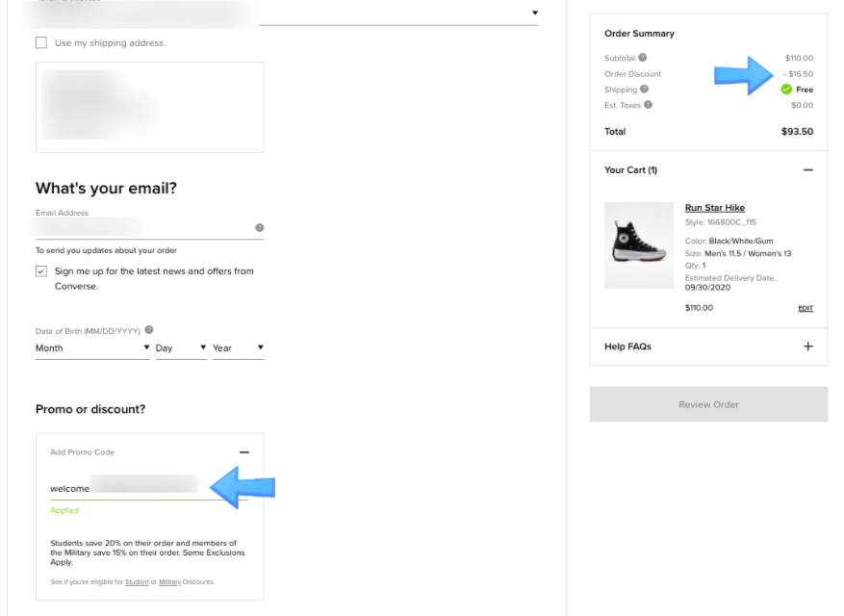Click the Run Star Hike shoe thumbnail

(639, 245)
